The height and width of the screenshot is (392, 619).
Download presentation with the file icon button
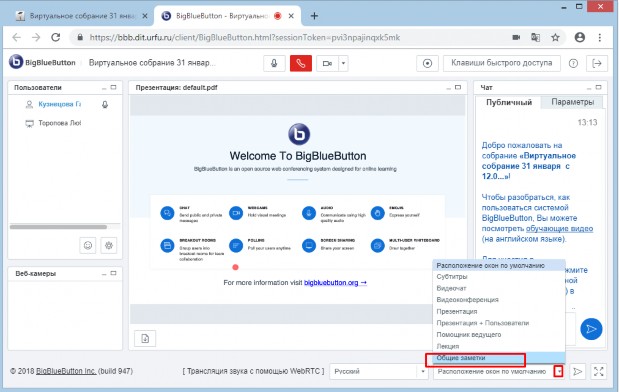pyautogui.click(x=145, y=338)
